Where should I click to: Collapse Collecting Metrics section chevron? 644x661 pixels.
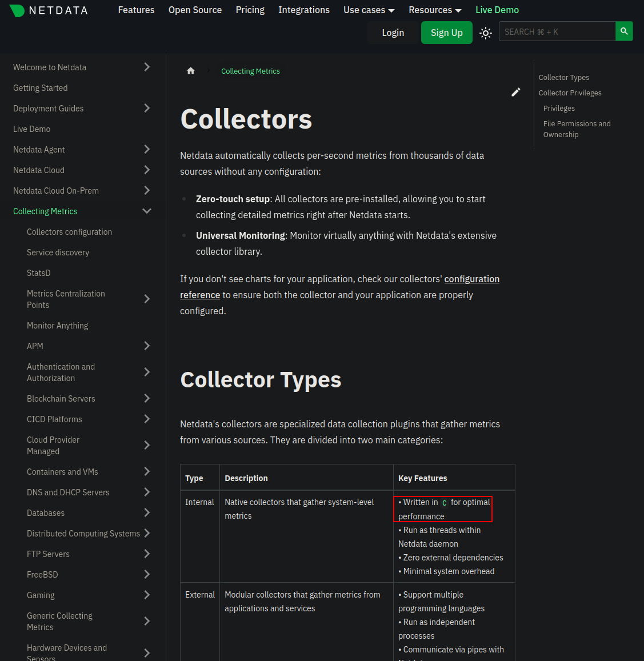pyautogui.click(x=147, y=211)
